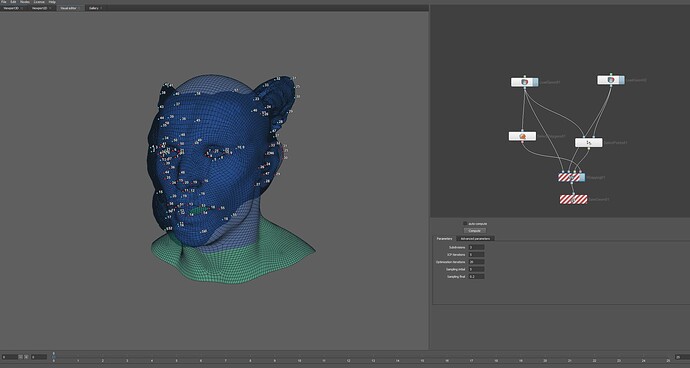
Task: Select the LoadGeom02 node icon
Action: coord(610,80)
